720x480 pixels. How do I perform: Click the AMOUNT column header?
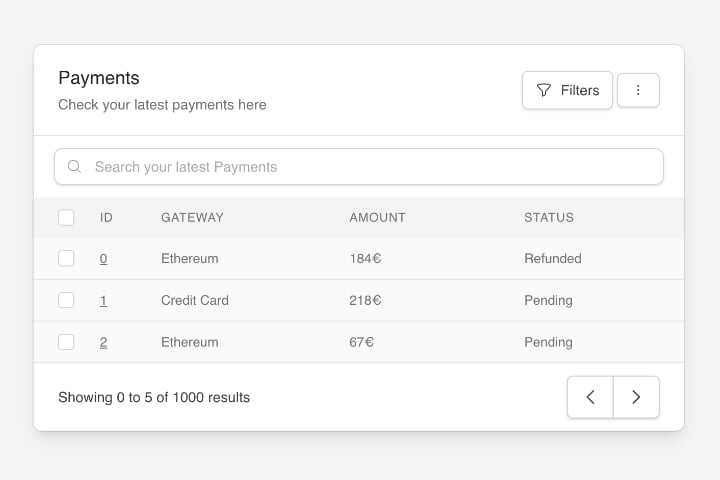[x=377, y=217]
